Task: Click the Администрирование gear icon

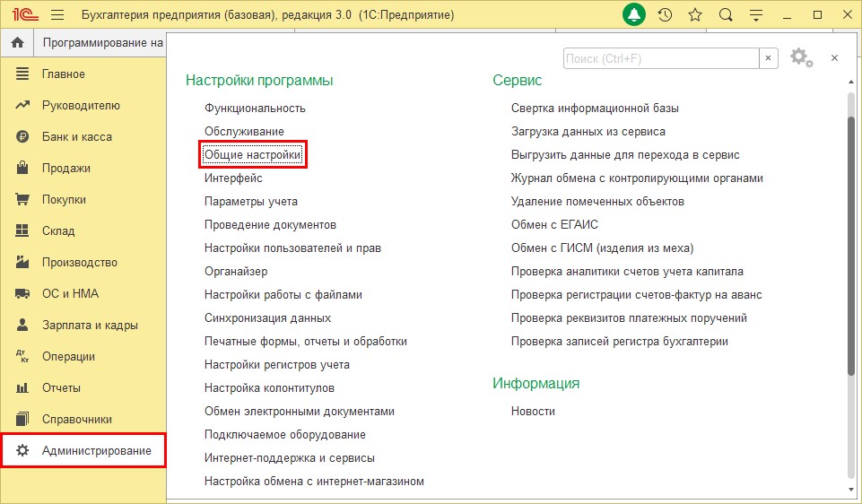Action: [x=22, y=450]
